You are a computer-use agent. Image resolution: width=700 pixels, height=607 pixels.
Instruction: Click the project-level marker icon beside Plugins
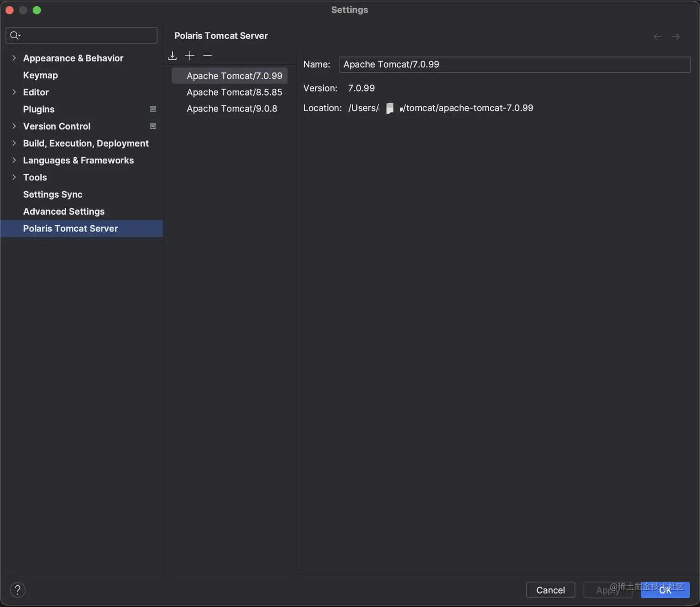coord(153,109)
